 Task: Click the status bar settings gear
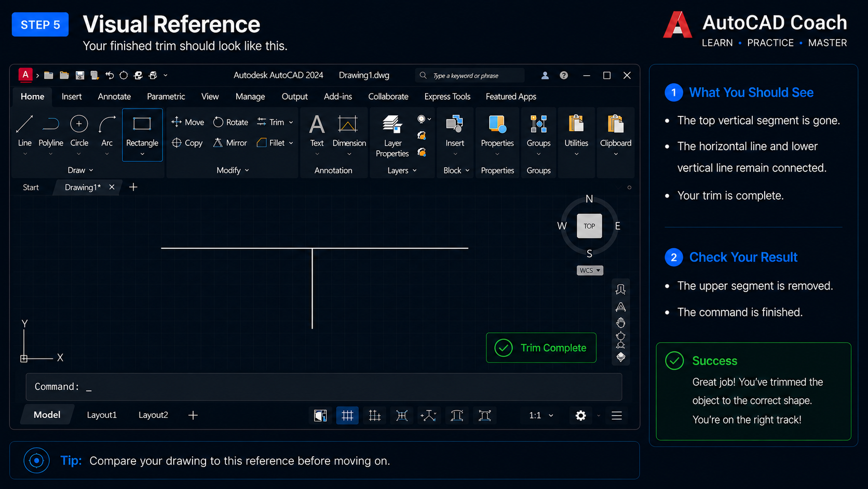click(x=580, y=415)
